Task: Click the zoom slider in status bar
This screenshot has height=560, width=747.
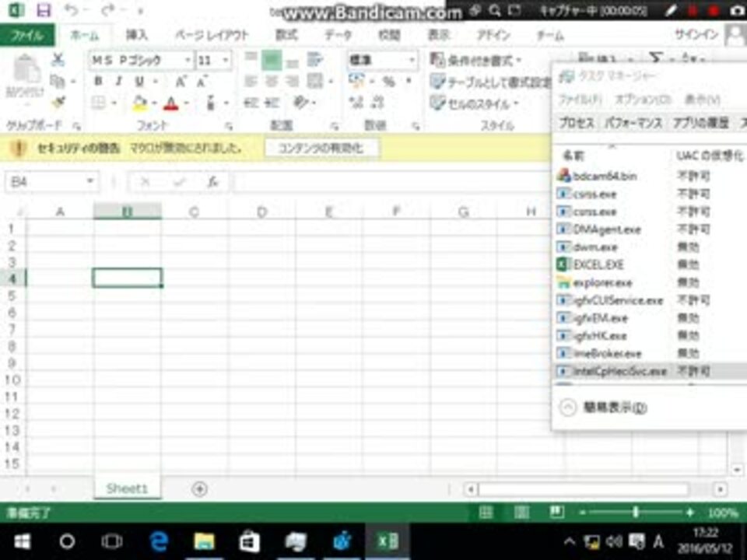Action: (635, 513)
